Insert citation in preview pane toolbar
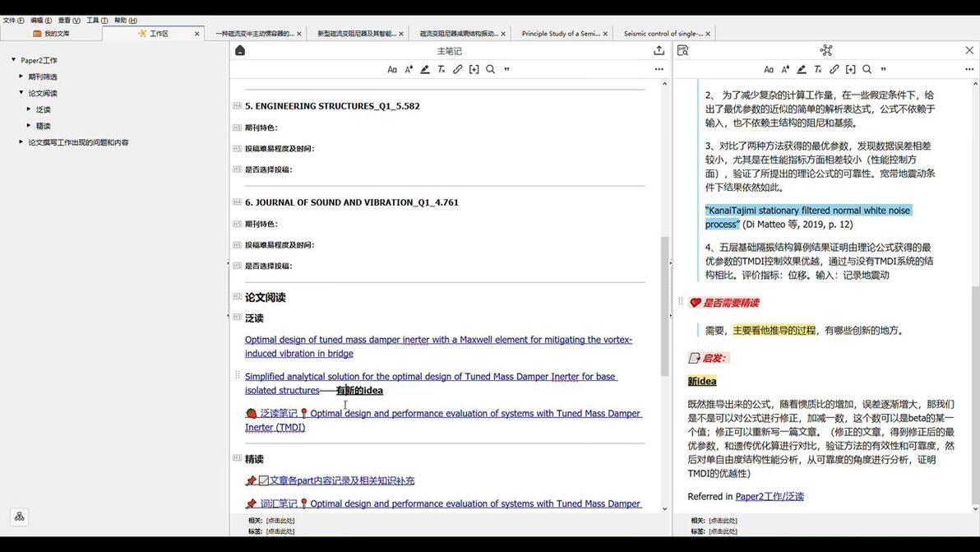The image size is (980, 552). tap(851, 69)
